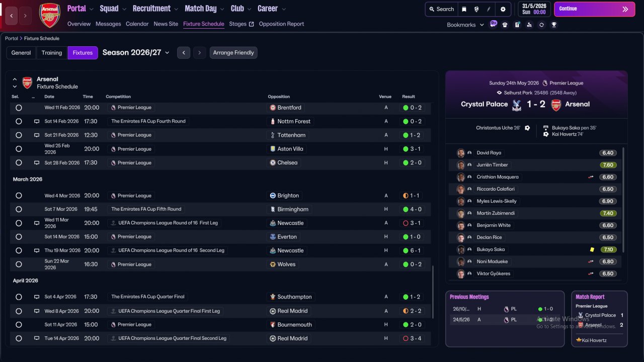Open the external link icon next to Stages

point(252,24)
